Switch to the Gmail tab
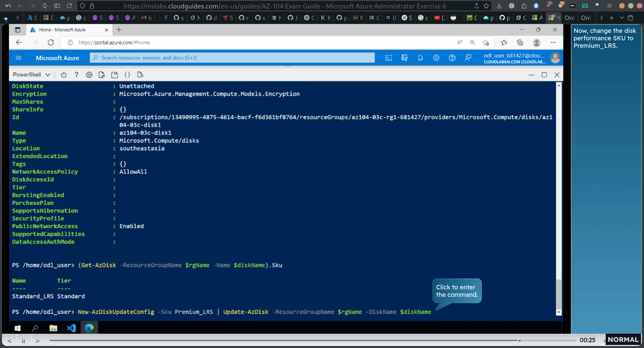 click(146, 18)
